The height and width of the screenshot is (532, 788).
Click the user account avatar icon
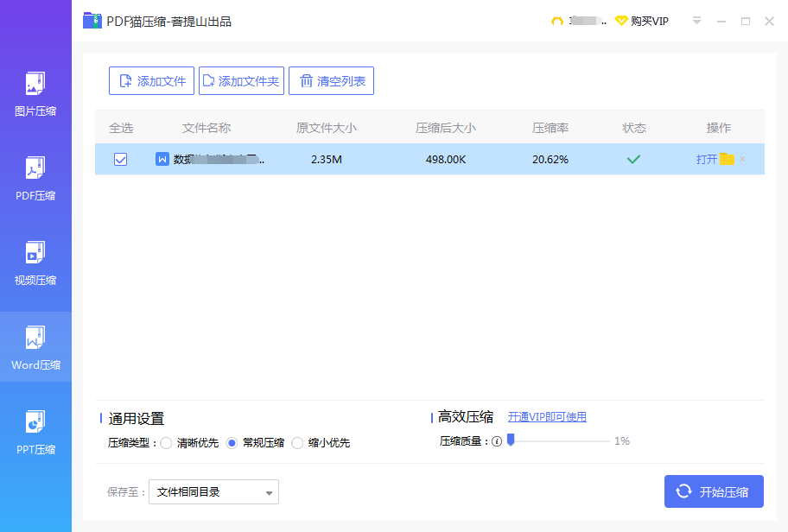556,21
